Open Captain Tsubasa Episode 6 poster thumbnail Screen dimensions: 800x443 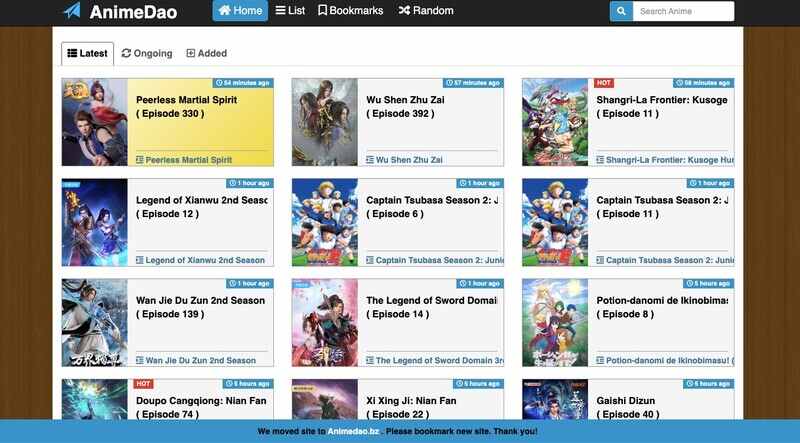click(x=325, y=223)
